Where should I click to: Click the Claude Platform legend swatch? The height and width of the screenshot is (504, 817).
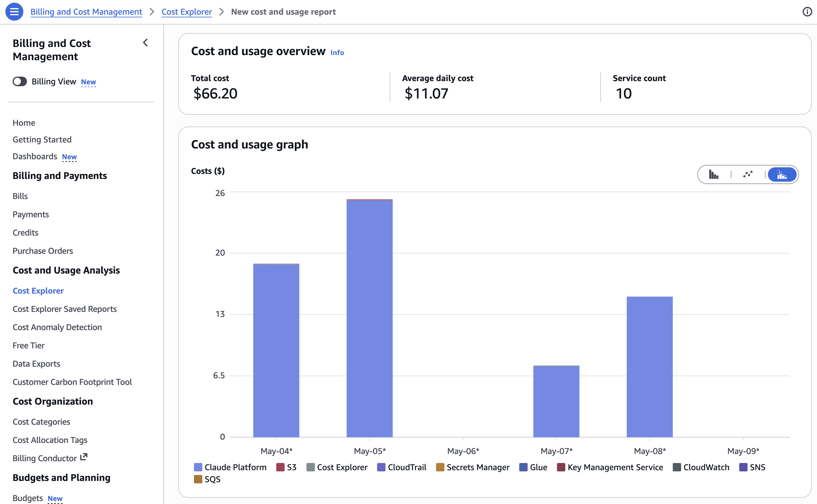click(x=198, y=467)
